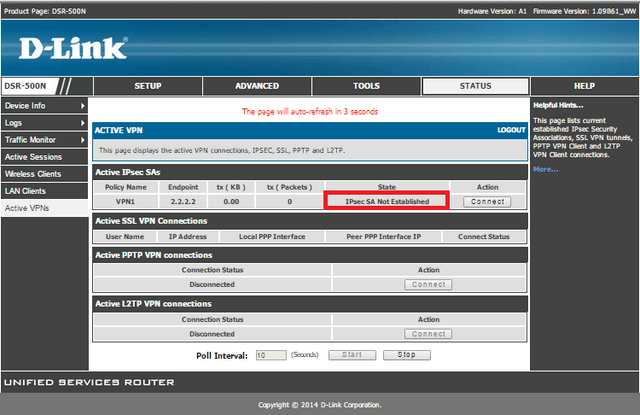This screenshot has width=640, height=415.
Task: Open Active VPNs page
Action: coord(44,208)
